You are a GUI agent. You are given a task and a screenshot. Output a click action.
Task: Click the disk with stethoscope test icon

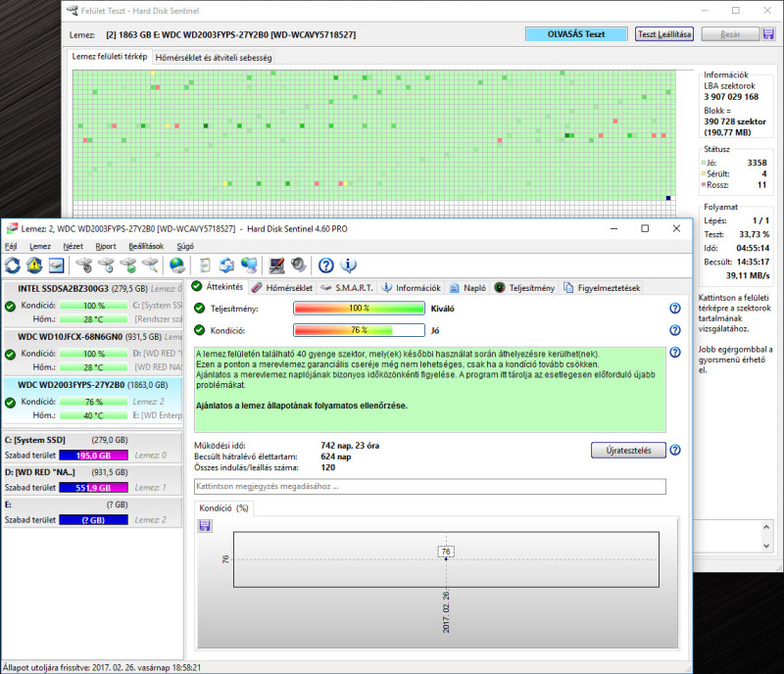tap(84, 265)
